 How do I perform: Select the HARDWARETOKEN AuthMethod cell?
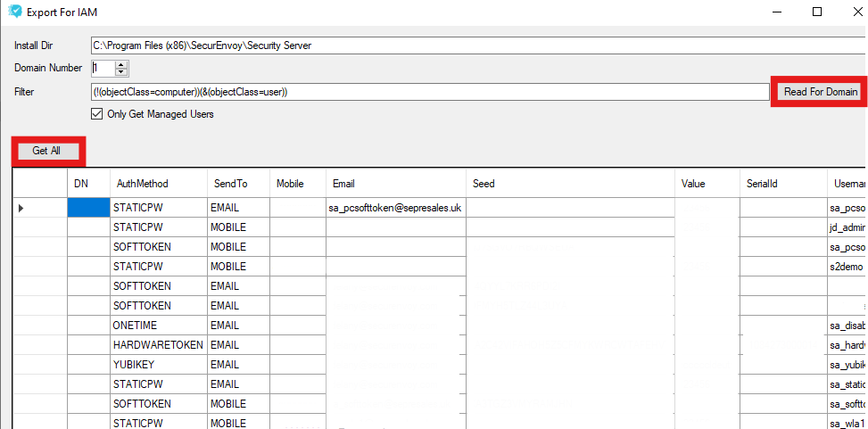tap(159, 345)
